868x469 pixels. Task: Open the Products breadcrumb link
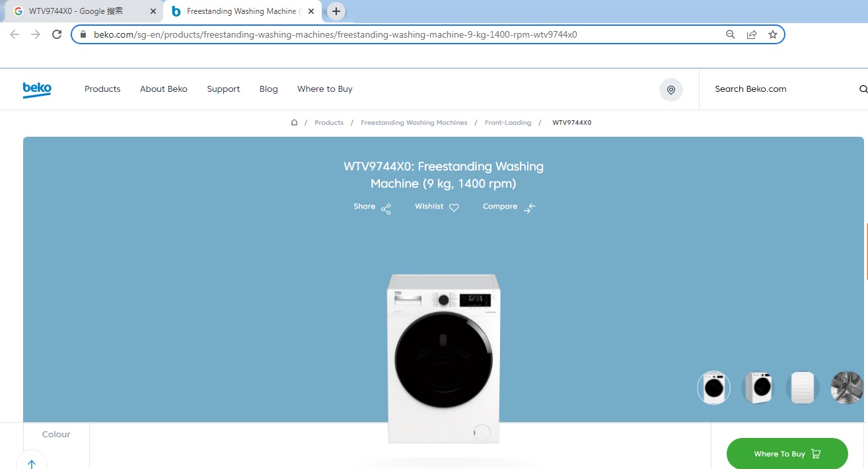point(329,123)
